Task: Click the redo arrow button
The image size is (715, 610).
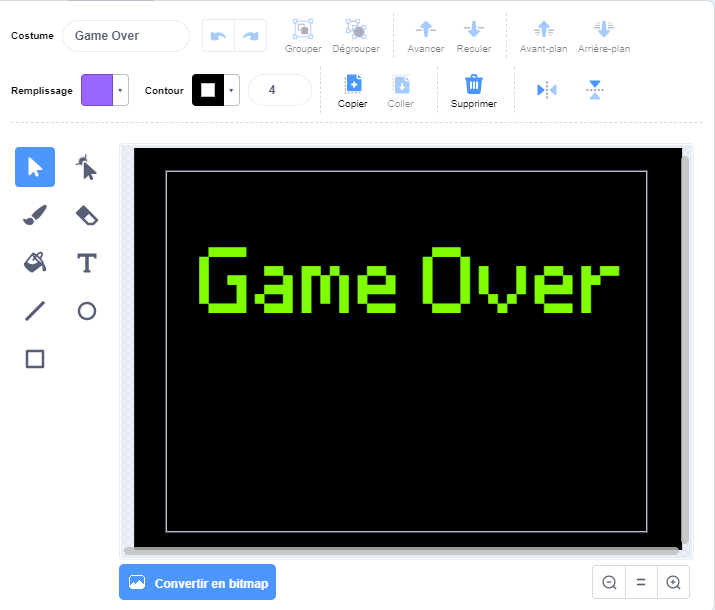Action: click(251, 36)
